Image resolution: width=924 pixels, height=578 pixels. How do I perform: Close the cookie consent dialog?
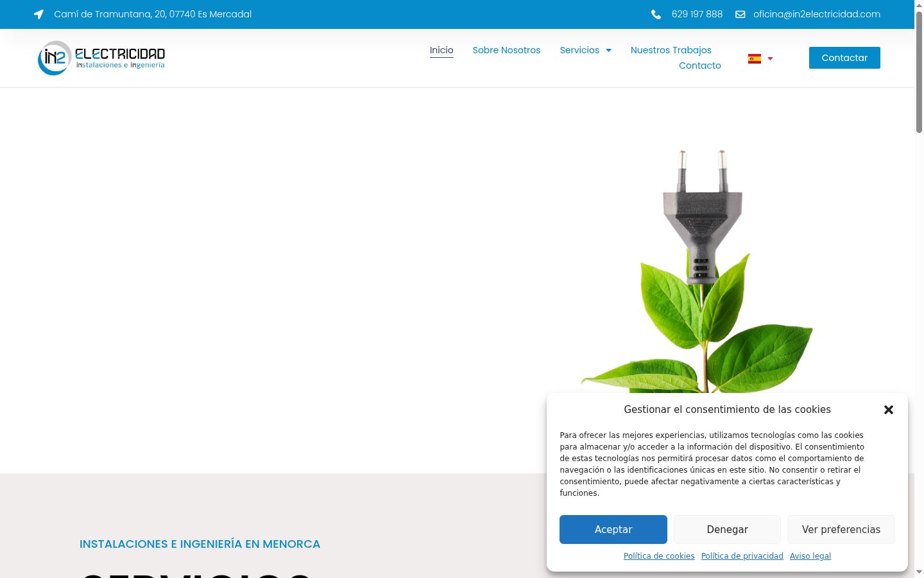pyautogui.click(x=889, y=410)
